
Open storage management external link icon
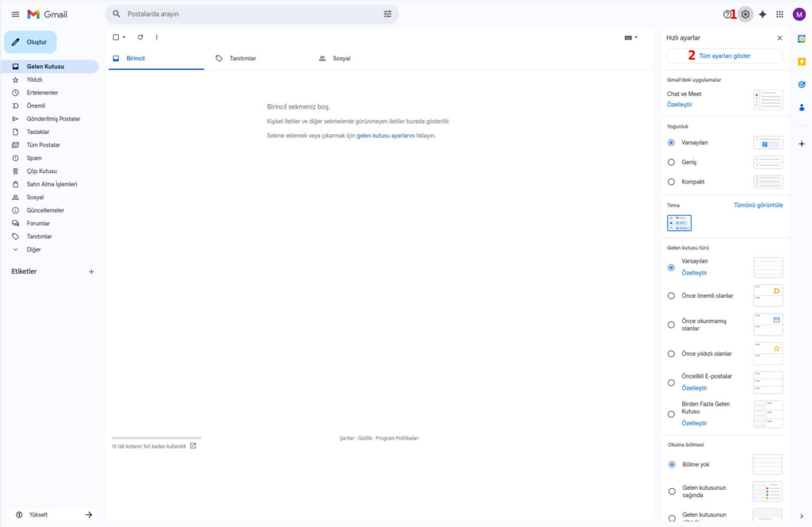pyautogui.click(x=193, y=446)
